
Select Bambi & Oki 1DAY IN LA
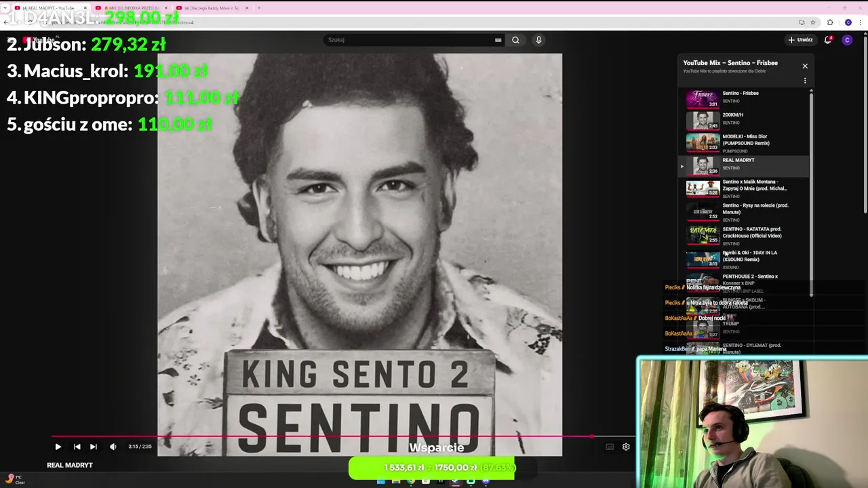(744, 260)
